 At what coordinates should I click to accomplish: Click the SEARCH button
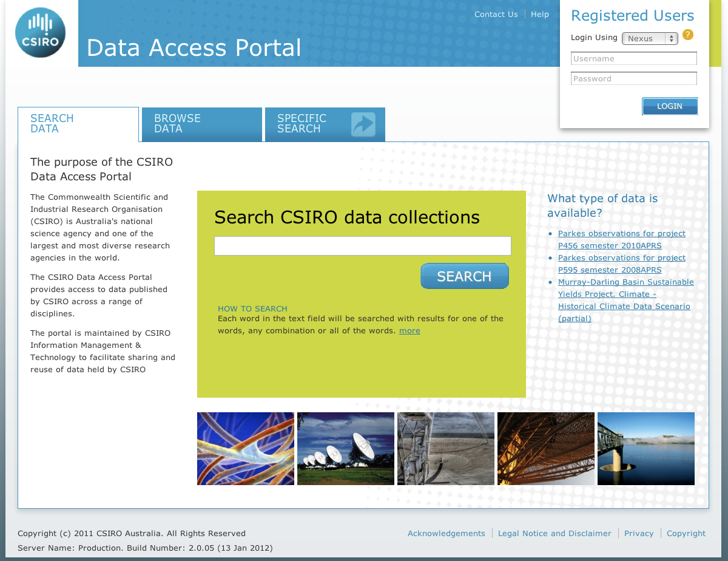(465, 276)
